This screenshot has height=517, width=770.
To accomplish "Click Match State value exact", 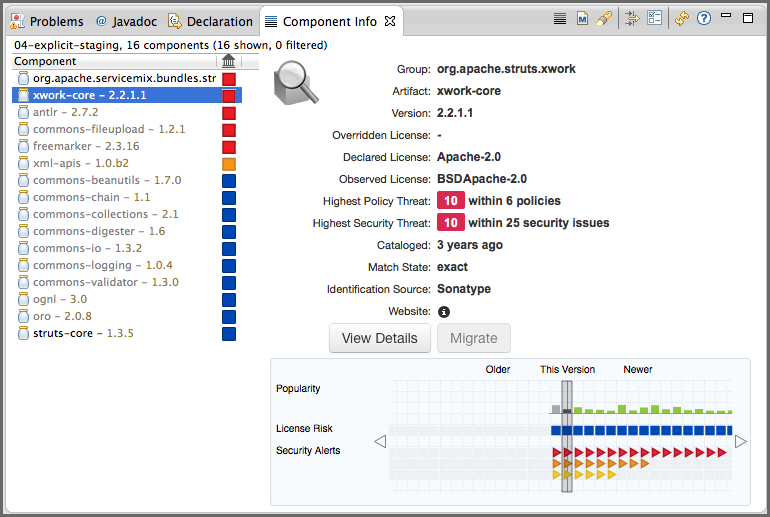I will pyautogui.click(x=452, y=267).
